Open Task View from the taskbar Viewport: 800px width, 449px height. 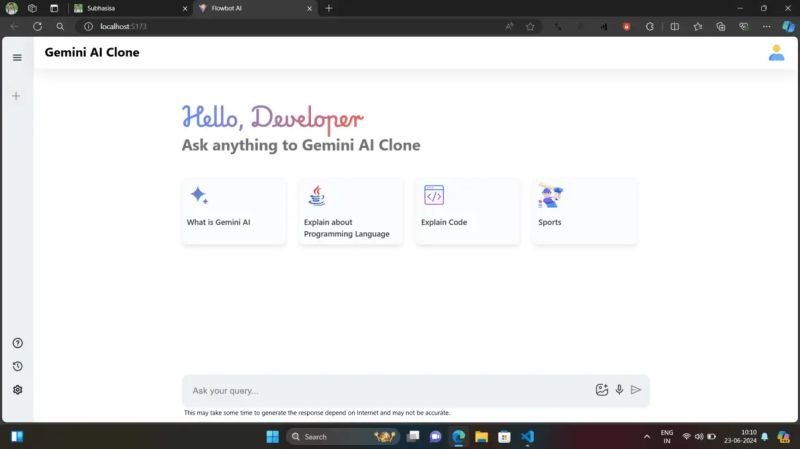[413, 437]
